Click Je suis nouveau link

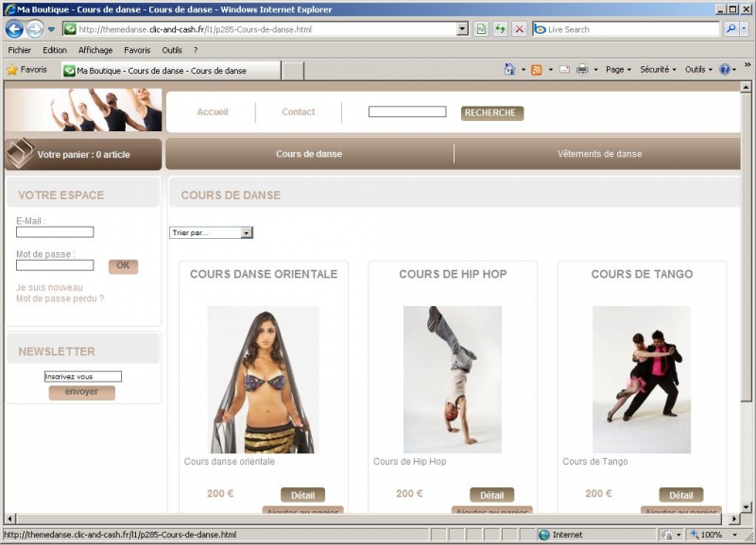[49, 288]
